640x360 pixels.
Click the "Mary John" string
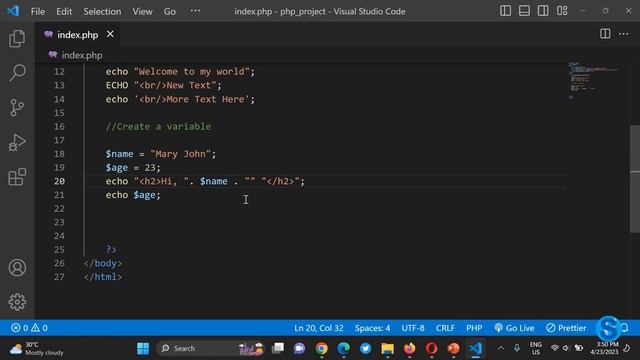coord(180,154)
